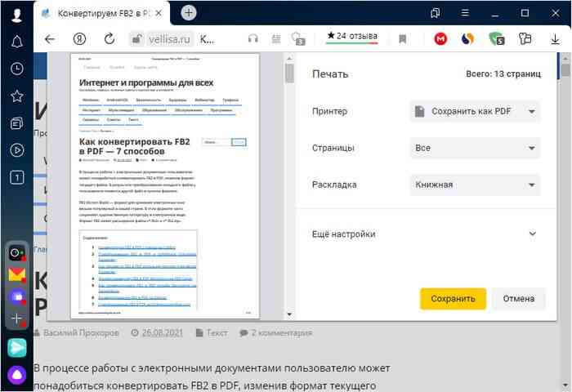Screen dimensions: 572x392
Task: Open the Страницы dropdown set to Все
Action: [475, 148]
